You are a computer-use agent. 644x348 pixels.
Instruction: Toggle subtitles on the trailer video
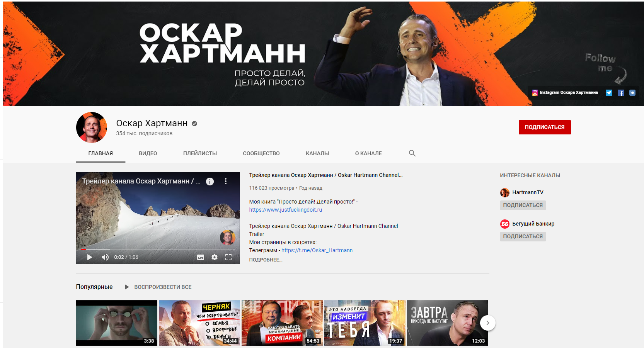pyautogui.click(x=201, y=257)
